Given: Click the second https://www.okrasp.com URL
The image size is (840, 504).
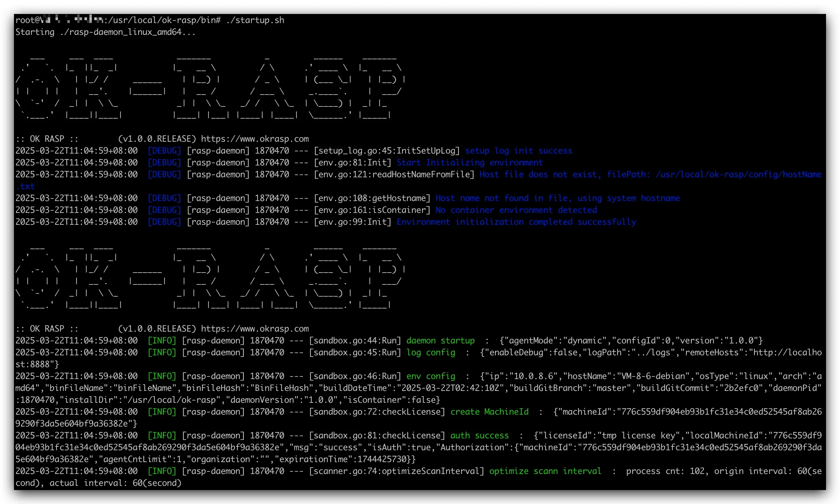Looking at the screenshot, I should [255, 329].
